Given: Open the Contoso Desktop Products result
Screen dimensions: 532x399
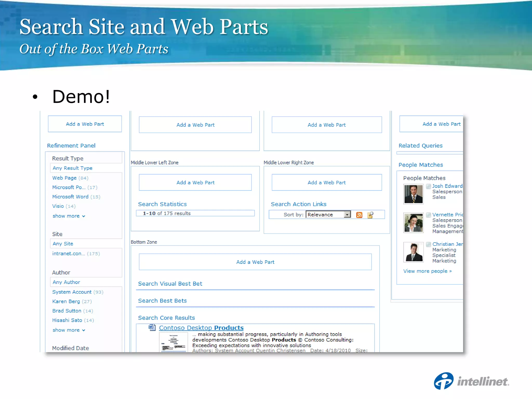Looking at the screenshot, I should click(201, 328).
